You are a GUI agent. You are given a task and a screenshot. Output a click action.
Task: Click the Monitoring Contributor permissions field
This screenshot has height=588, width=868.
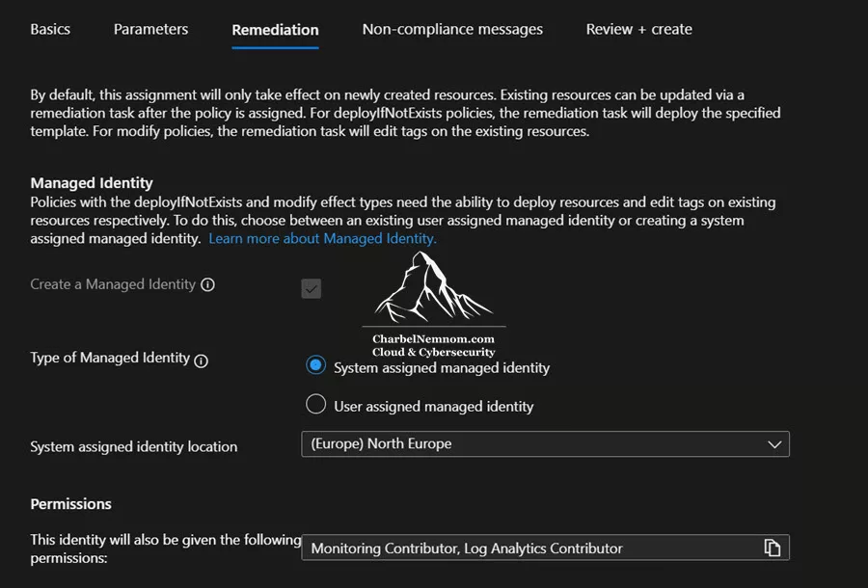pyautogui.click(x=545, y=548)
